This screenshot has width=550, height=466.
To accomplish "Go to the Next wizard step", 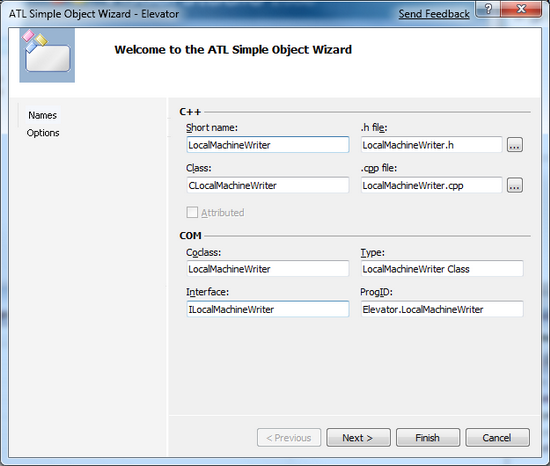I will click(x=358, y=437).
